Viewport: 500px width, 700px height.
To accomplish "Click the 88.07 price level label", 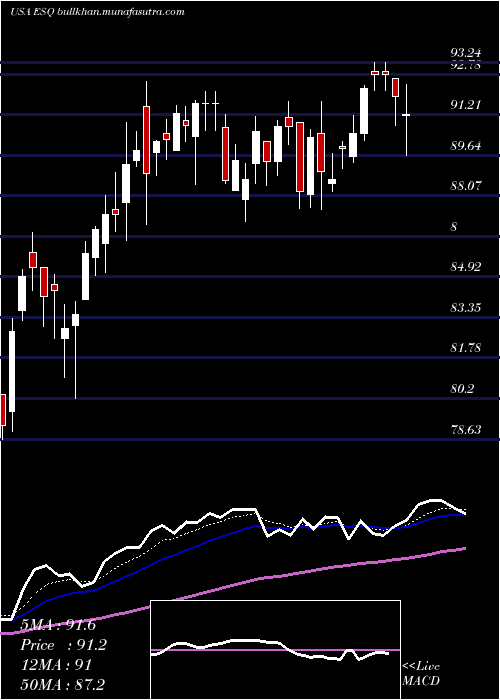I will point(466,186).
